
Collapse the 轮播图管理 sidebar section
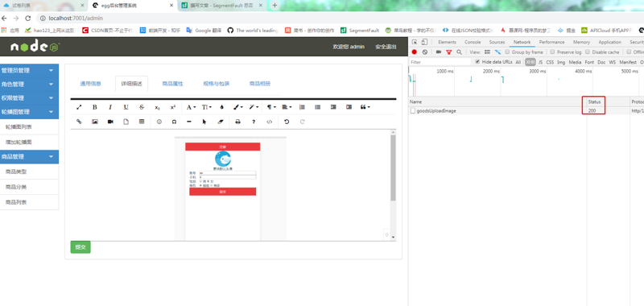coord(29,112)
